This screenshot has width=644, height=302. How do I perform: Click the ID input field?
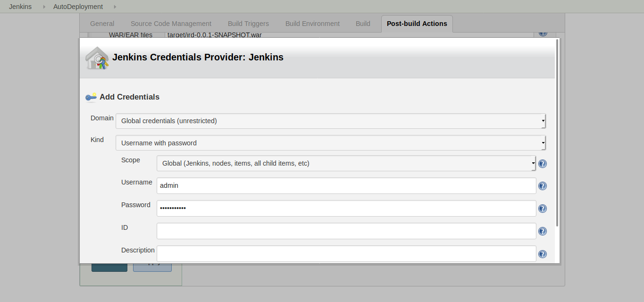[346, 231]
